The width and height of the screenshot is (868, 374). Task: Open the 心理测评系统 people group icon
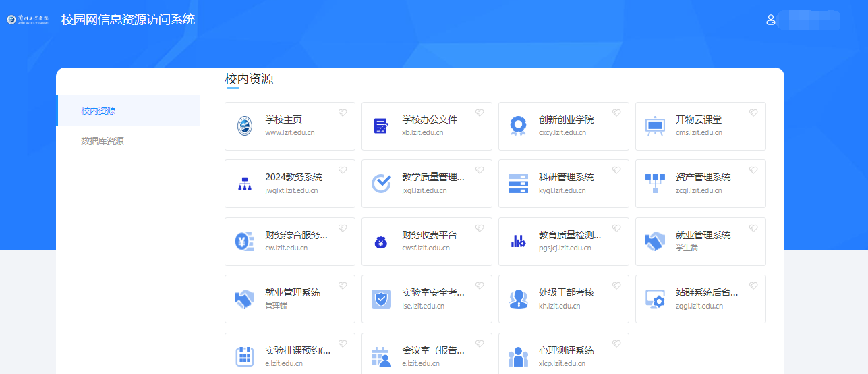coord(518,356)
